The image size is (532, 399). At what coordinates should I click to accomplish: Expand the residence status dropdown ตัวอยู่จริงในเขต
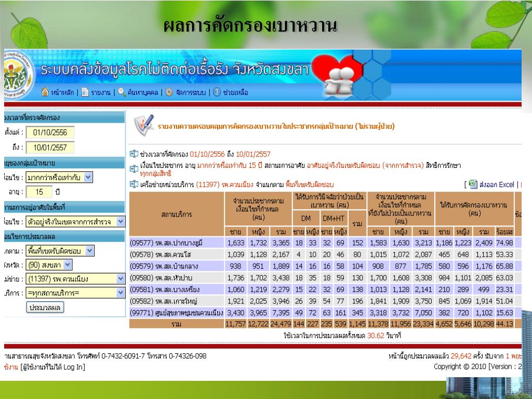click(76, 221)
